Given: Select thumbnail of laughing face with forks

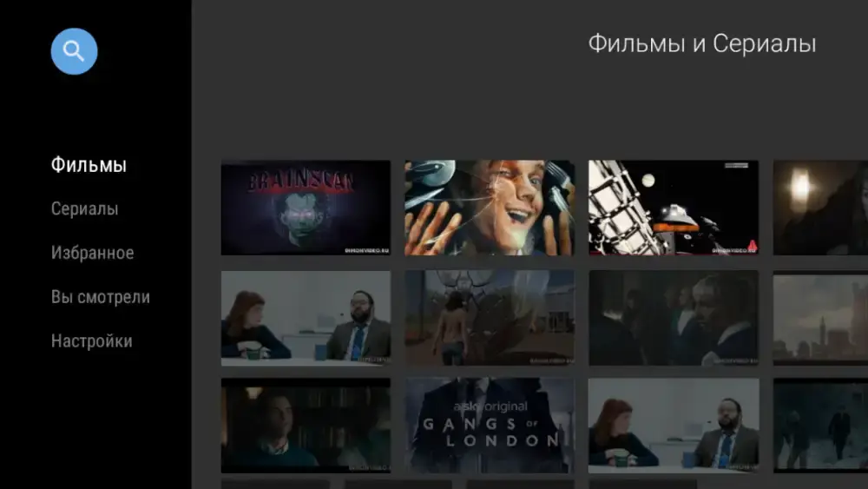Looking at the screenshot, I should [x=490, y=208].
